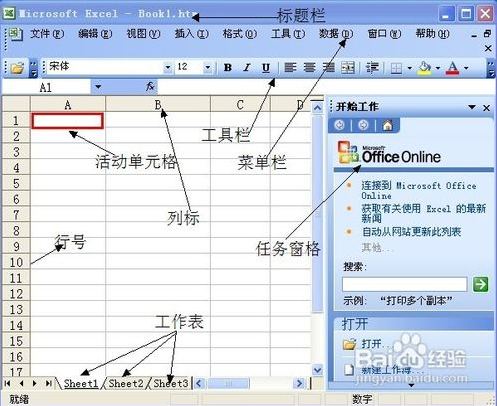
Task: Open the Name Box dropdown arrow
Action: click(98, 87)
